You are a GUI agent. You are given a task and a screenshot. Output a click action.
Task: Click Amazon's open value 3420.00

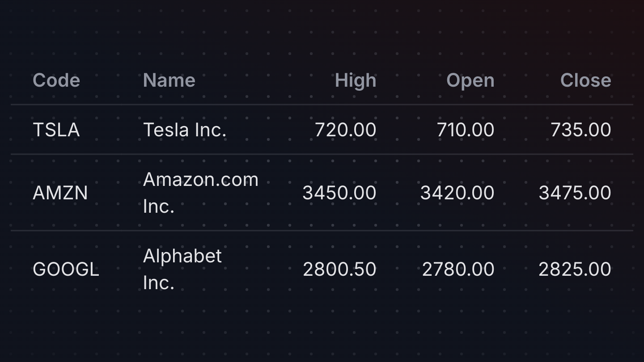(x=457, y=193)
